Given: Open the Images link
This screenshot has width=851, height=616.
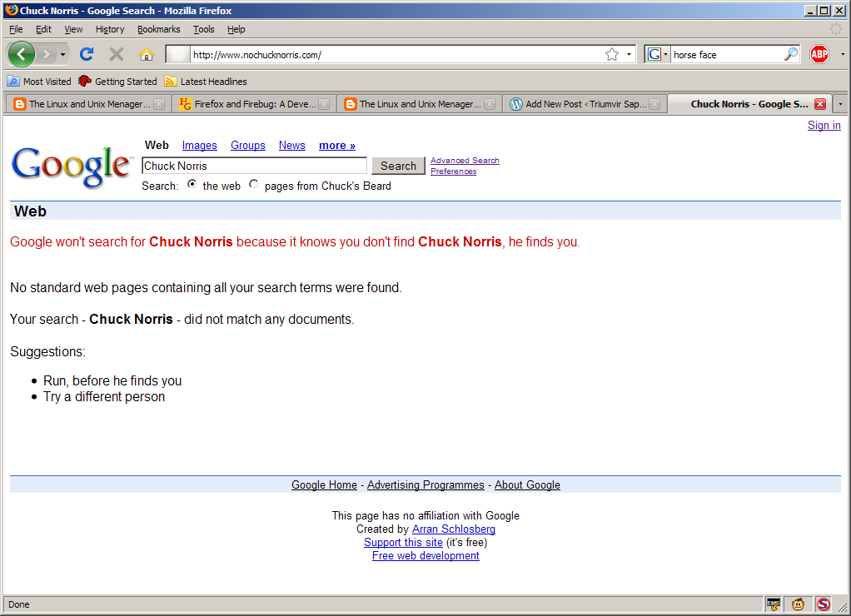Looking at the screenshot, I should coord(199,146).
